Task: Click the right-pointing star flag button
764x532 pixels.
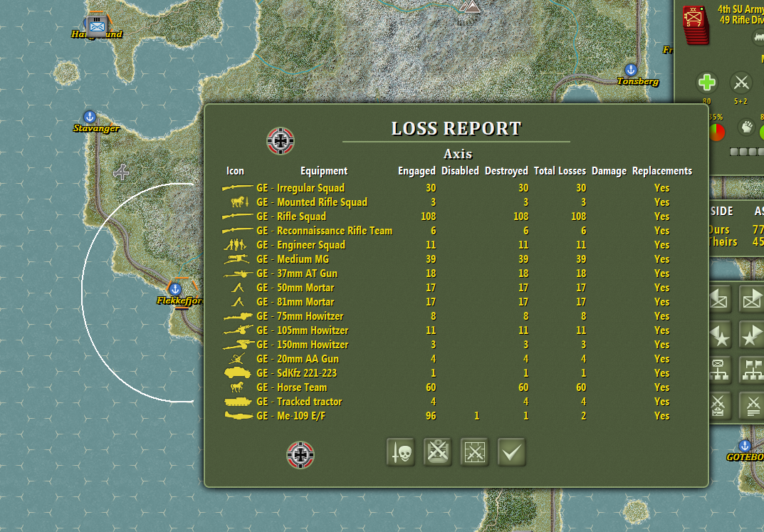Action: tap(751, 335)
